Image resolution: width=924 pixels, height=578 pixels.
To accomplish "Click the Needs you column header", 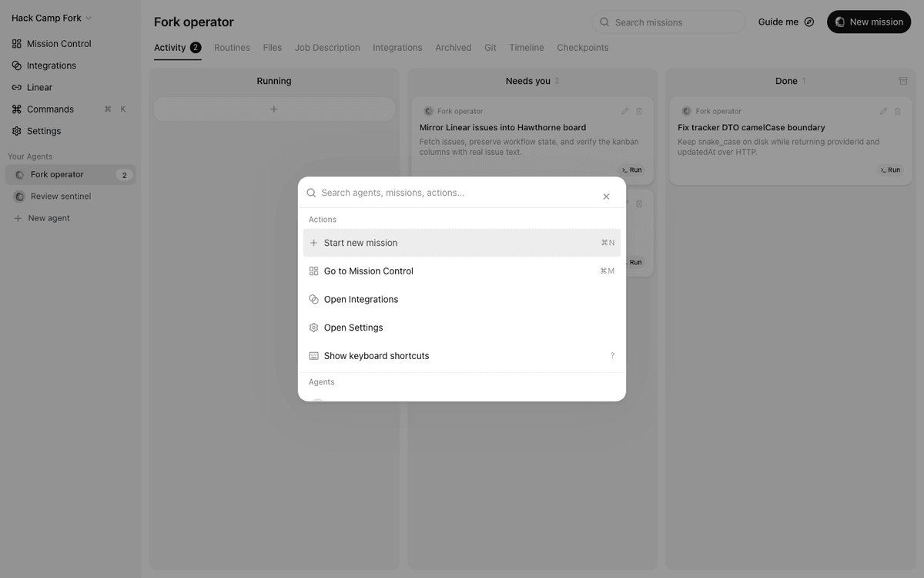I will [x=532, y=81].
